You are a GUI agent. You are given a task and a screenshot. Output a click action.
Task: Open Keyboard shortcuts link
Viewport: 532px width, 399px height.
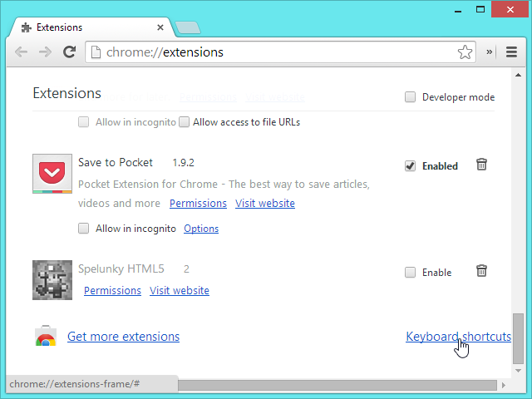click(x=458, y=337)
